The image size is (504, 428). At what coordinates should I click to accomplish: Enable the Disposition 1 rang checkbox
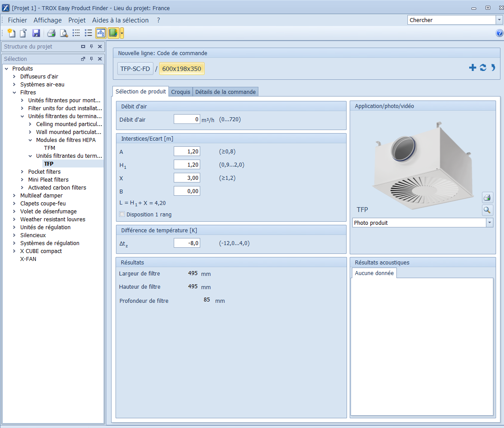click(x=122, y=215)
